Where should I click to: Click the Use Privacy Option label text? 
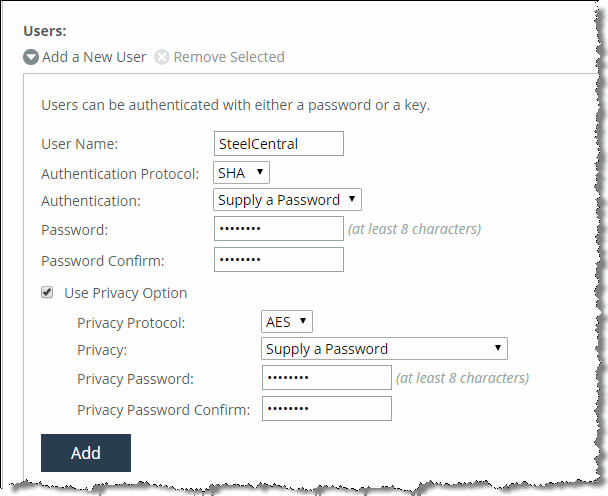[x=126, y=293]
